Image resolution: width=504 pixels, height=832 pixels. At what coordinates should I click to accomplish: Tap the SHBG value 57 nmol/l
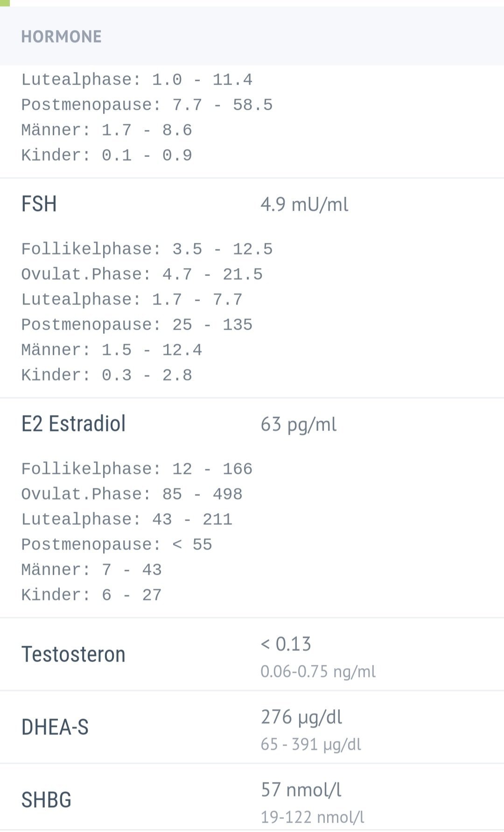point(301,790)
